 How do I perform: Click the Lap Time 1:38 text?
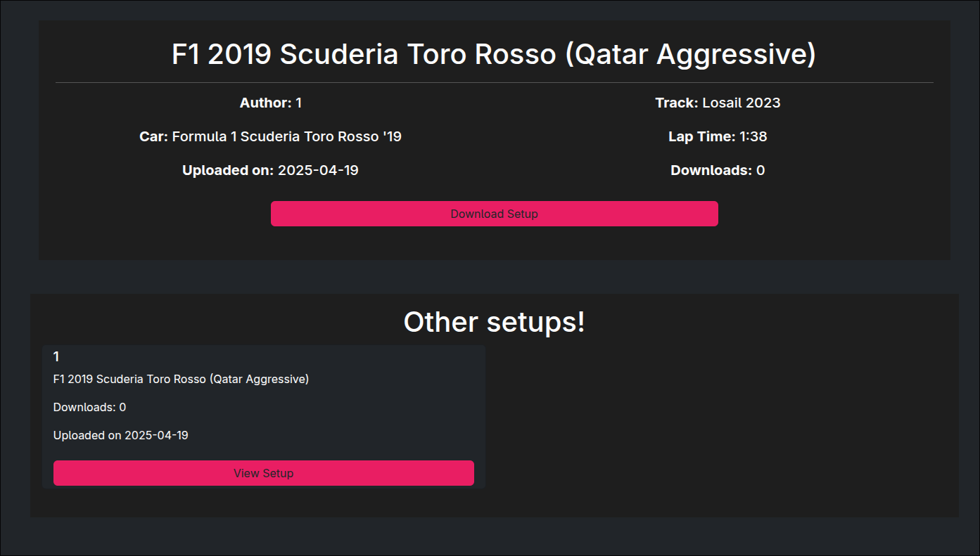718,136
